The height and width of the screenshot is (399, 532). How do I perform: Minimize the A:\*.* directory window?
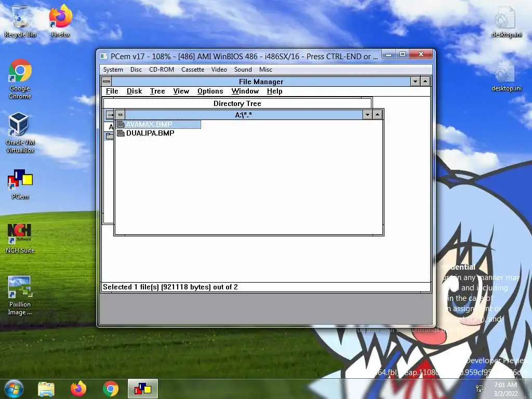(367, 115)
